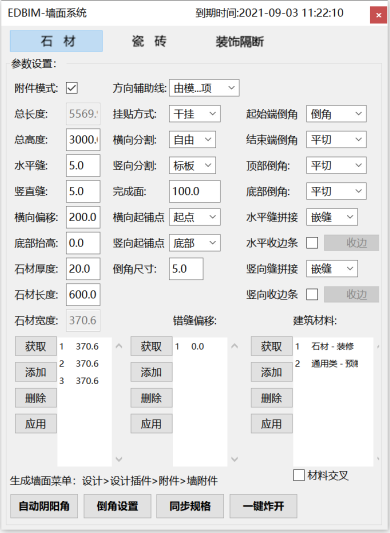
Task: Click 添加 under 建筑材料
Action: pyautogui.click(x=272, y=372)
